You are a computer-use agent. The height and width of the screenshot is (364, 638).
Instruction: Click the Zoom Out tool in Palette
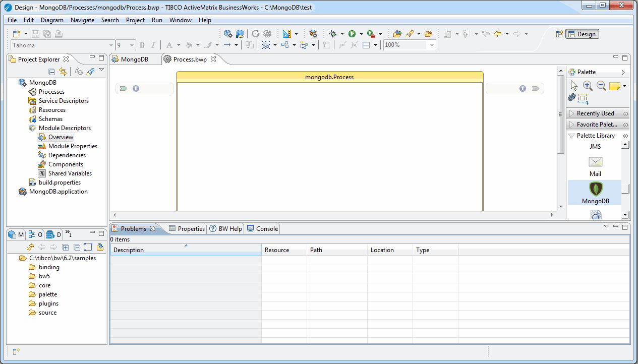[601, 86]
